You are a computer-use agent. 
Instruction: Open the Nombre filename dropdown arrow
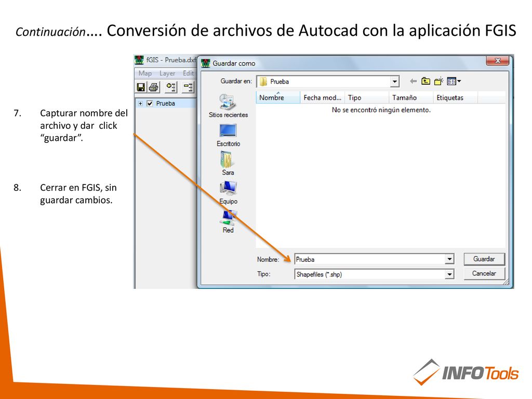click(x=449, y=259)
